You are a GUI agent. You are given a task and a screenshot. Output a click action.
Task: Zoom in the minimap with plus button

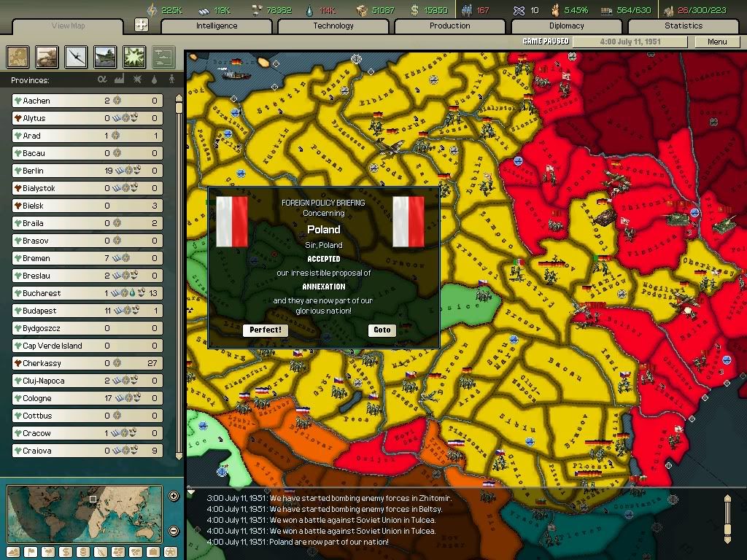pos(174,497)
